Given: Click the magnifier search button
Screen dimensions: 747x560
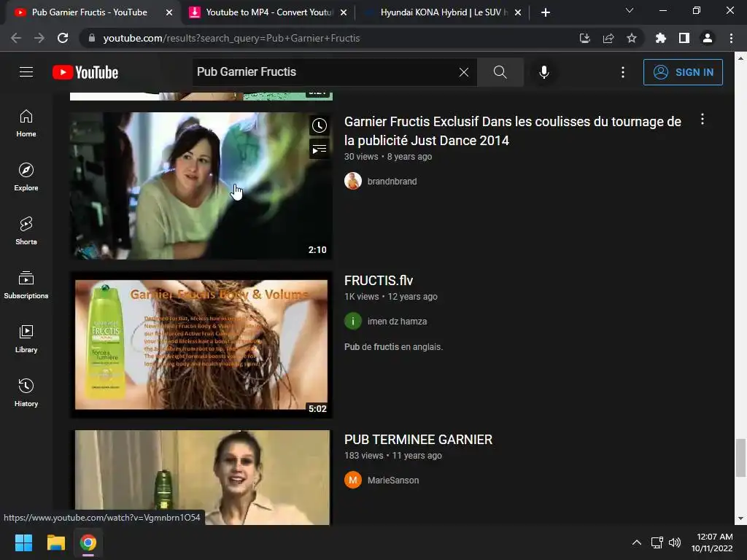Looking at the screenshot, I should point(500,72).
